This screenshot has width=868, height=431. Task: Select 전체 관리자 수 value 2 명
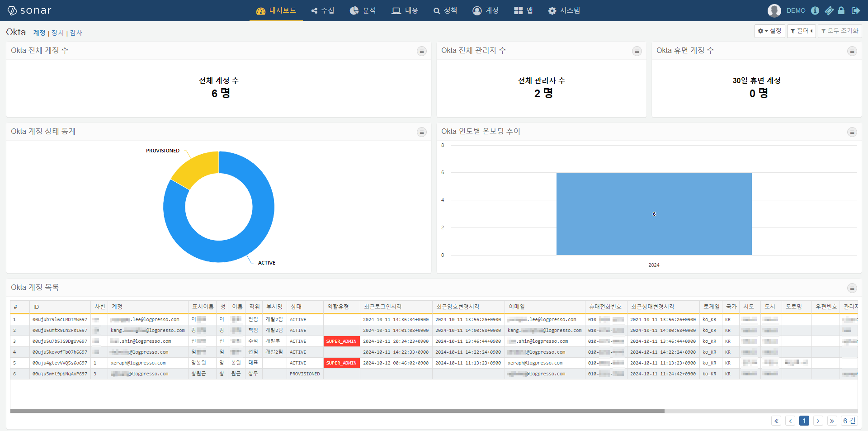(x=543, y=93)
